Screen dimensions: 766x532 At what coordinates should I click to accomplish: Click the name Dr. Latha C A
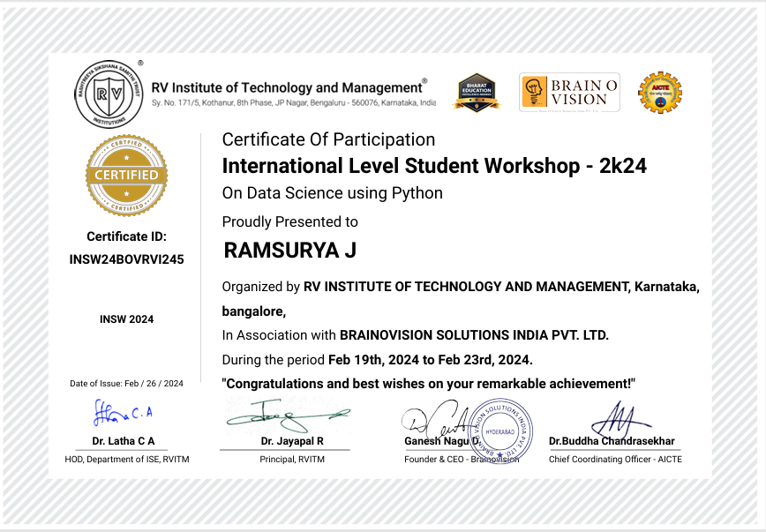[124, 441]
